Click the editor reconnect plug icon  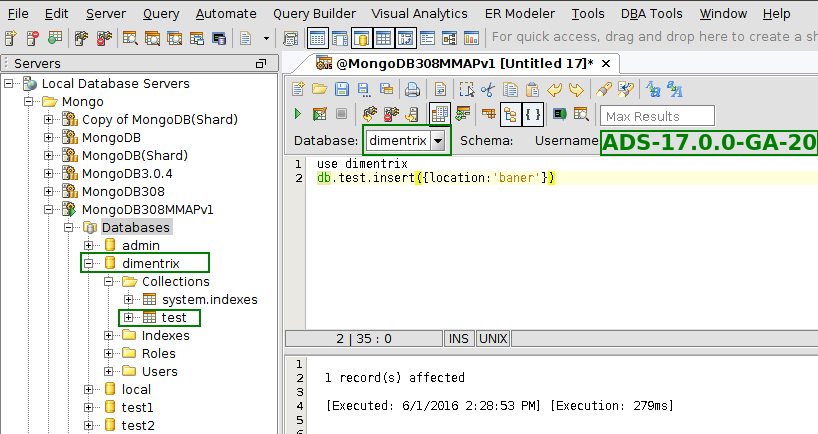369,114
